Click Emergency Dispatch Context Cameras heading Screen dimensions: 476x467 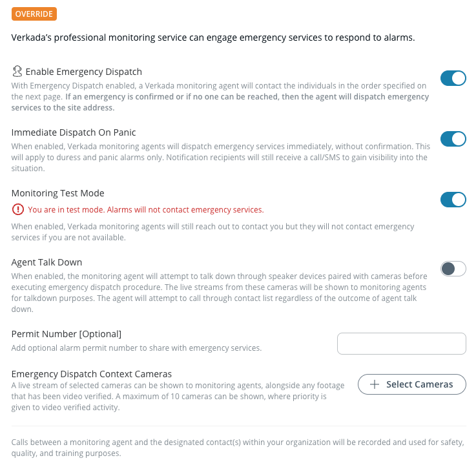point(91,373)
